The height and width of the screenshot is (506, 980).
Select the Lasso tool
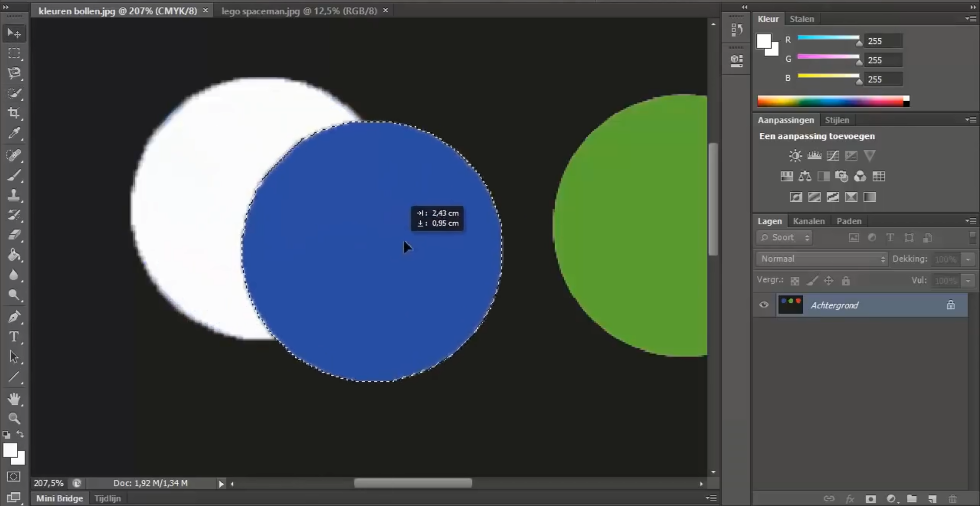coord(14,73)
